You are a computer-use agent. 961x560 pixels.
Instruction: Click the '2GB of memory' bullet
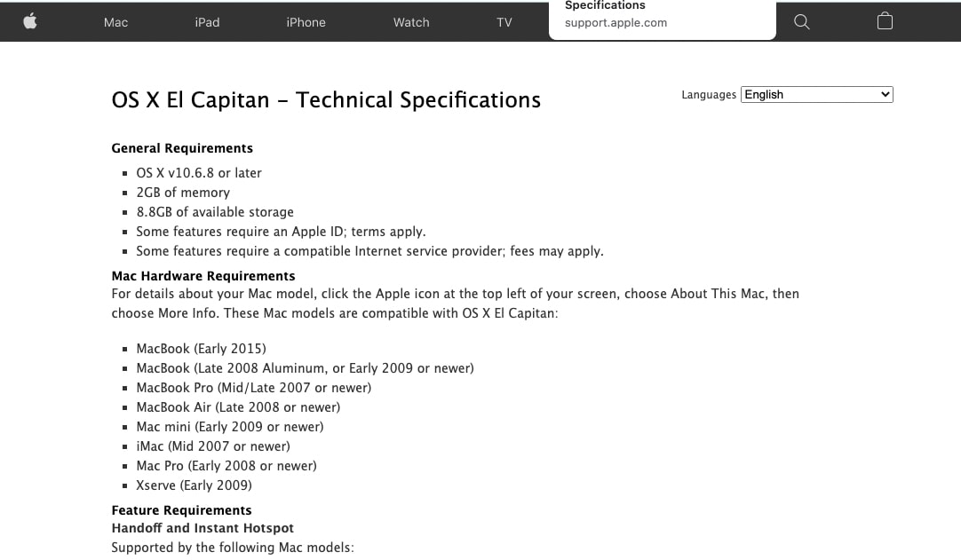pos(183,193)
